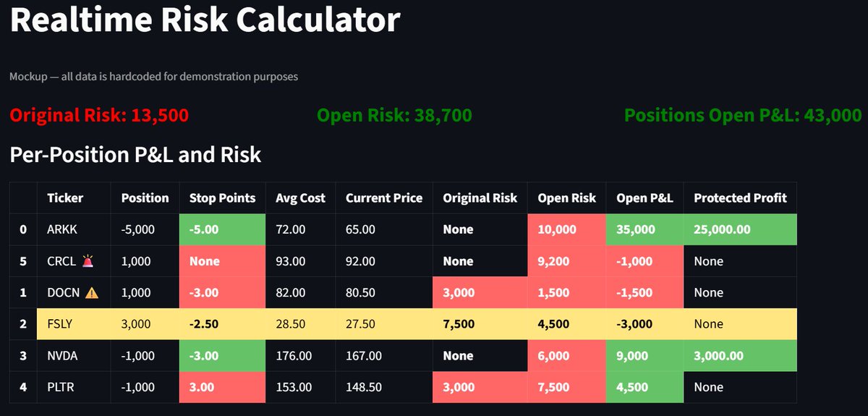Click ARKK protected profit 25,000.00
This screenshot has height=416, width=868.
tap(722, 229)
